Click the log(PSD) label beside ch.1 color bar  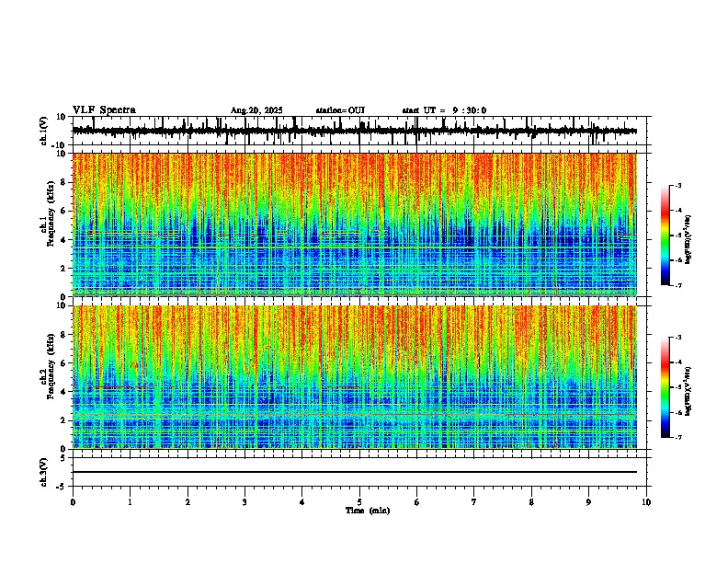click(x=688, y=240)
